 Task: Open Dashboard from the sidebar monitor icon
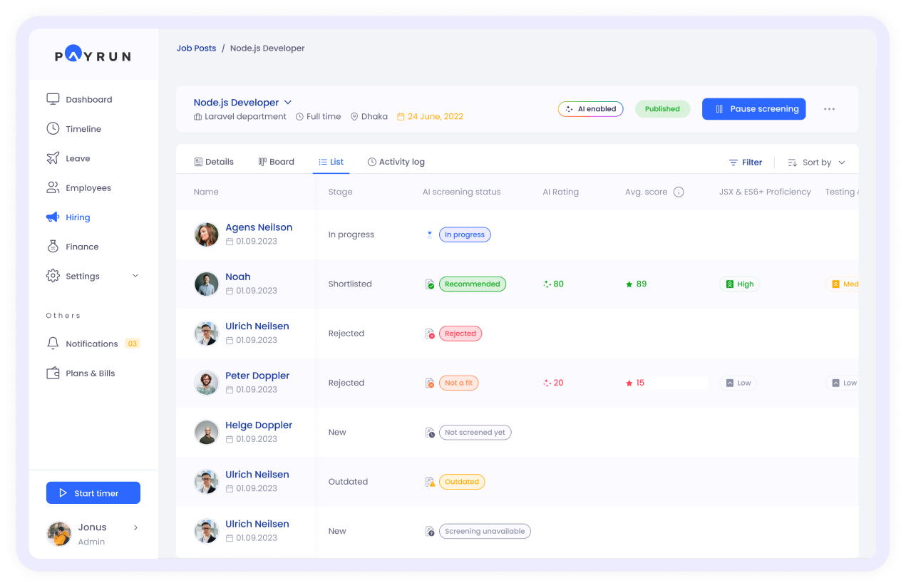[x=53, y=99]
